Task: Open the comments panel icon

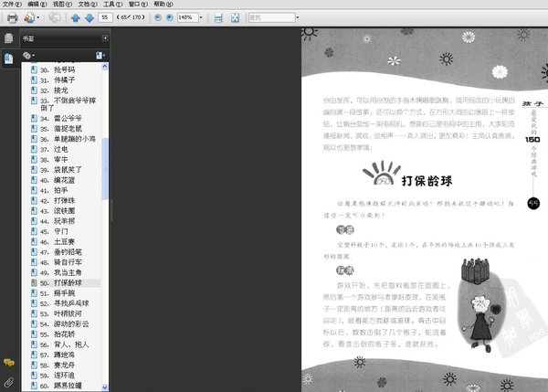Action: [9, 363]
